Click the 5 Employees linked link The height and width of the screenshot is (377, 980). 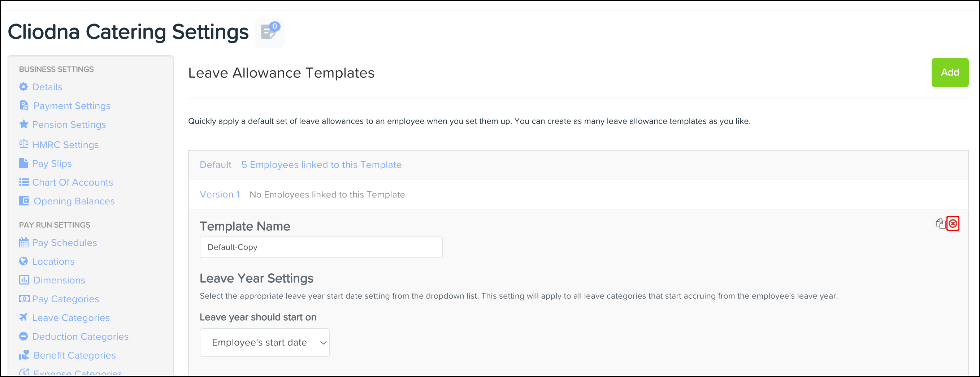tap(321, 165)
